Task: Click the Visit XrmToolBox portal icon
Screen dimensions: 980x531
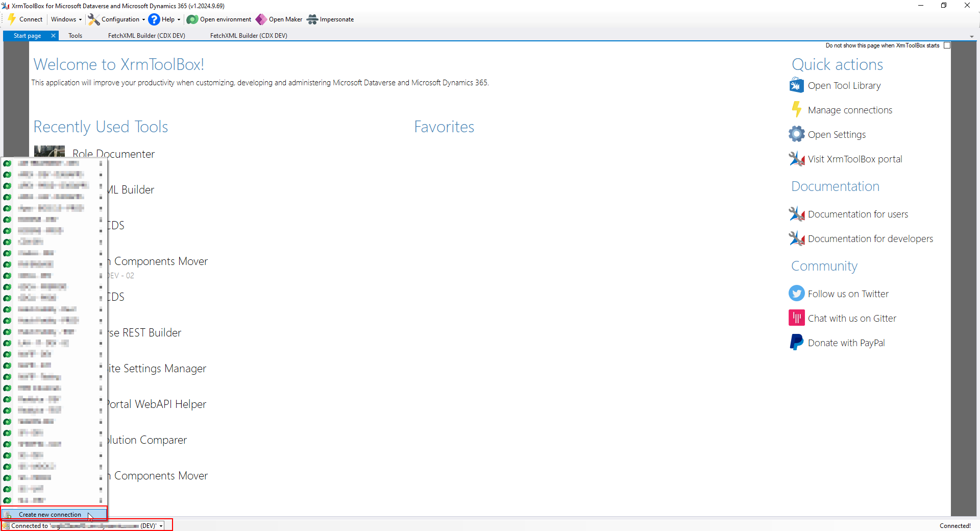Action: [x=797, y=159]
